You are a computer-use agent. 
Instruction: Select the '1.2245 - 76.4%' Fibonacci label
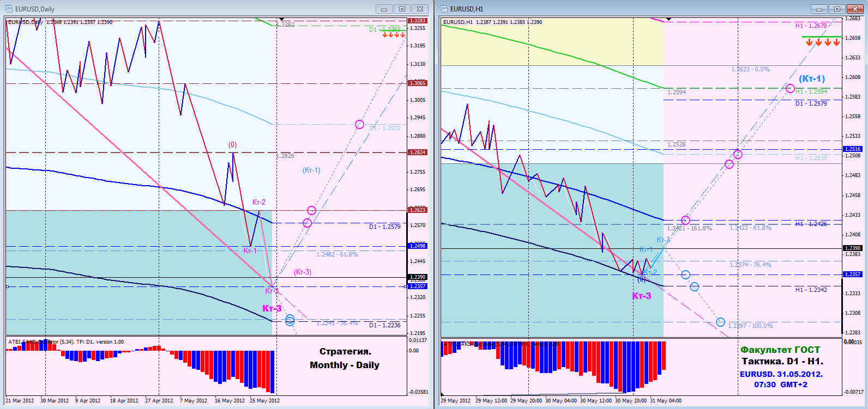pos(337,323)
